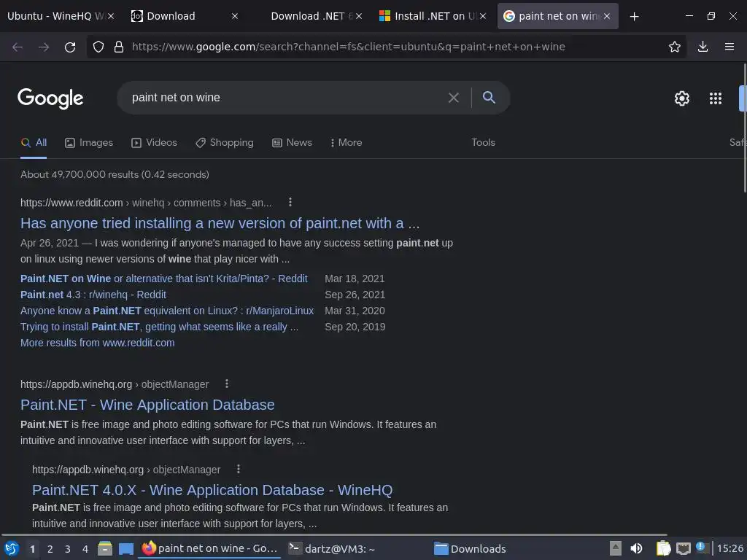The width and height of the screenshot is (747, 560).
Task: Open the clipboard tray icon
Action: [x=663, y=548]
